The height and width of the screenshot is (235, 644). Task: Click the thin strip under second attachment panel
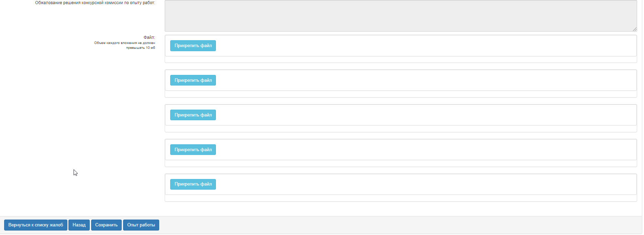tap(401, 94)
